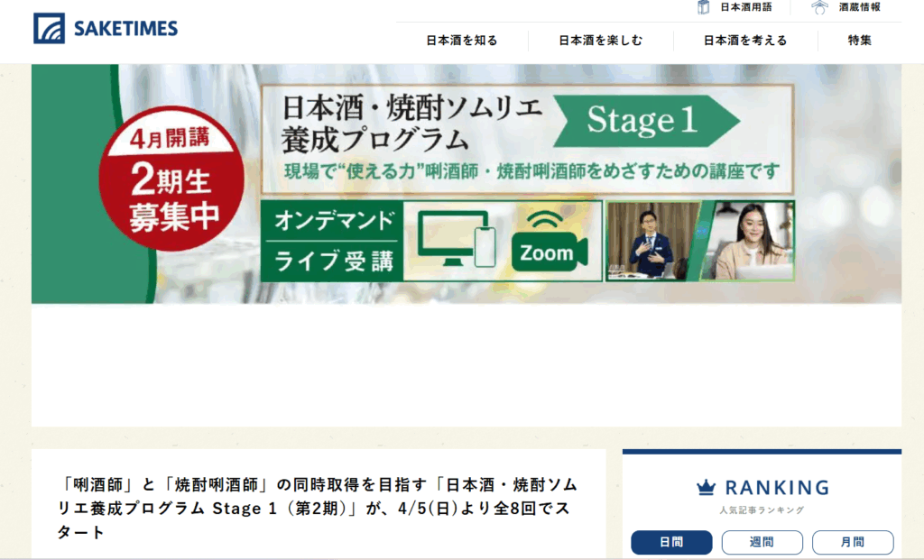Expand the 日本酒を考える menu
Image resolution: width=924 pixels, height=560 pixels.
pyautogui.click(x=745, y=41)
